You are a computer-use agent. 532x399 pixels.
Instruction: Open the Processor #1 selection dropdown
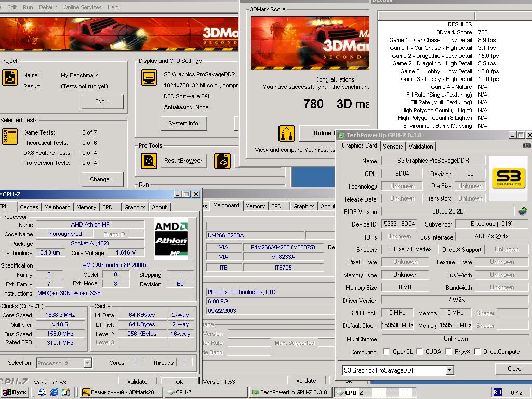point(87,363)
